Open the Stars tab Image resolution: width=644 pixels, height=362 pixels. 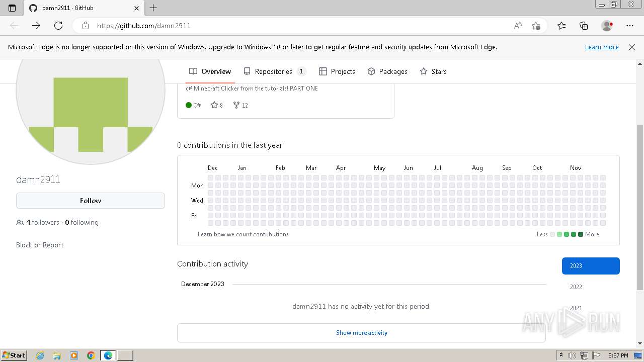point(433,71)
